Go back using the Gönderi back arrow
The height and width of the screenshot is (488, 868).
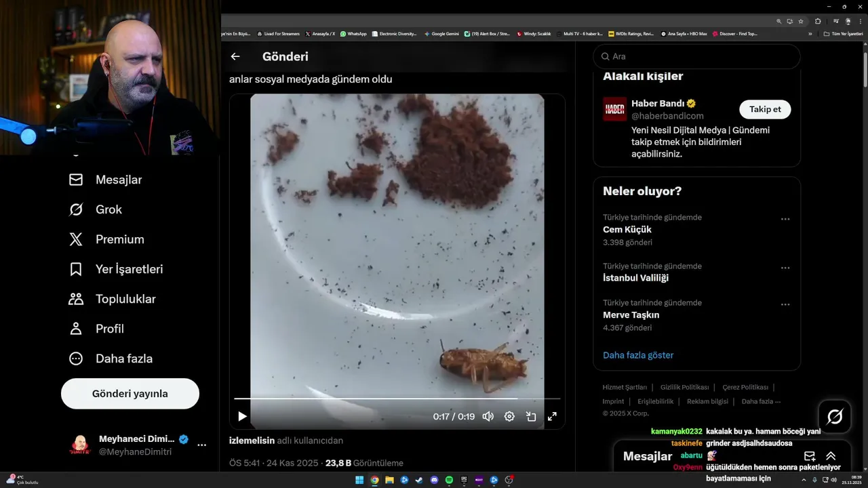pyautogui.click(x=235, y=57)
